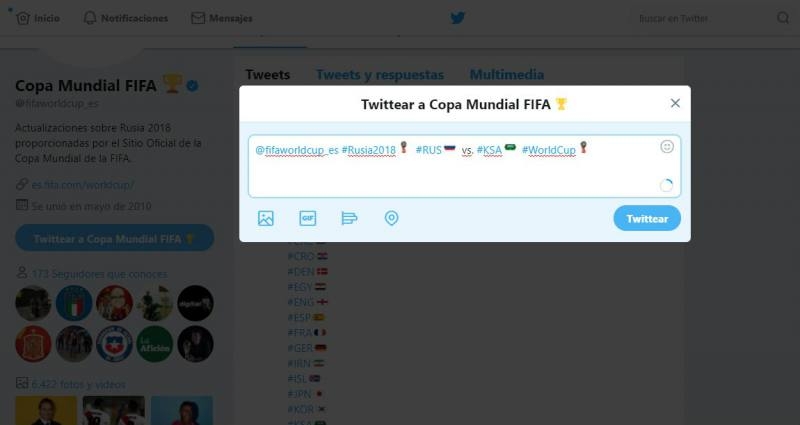Screen dimensions: 800x425
Task: Click the #Rusia2018 hashtag in the draft
Action: [x=368, y=150]
